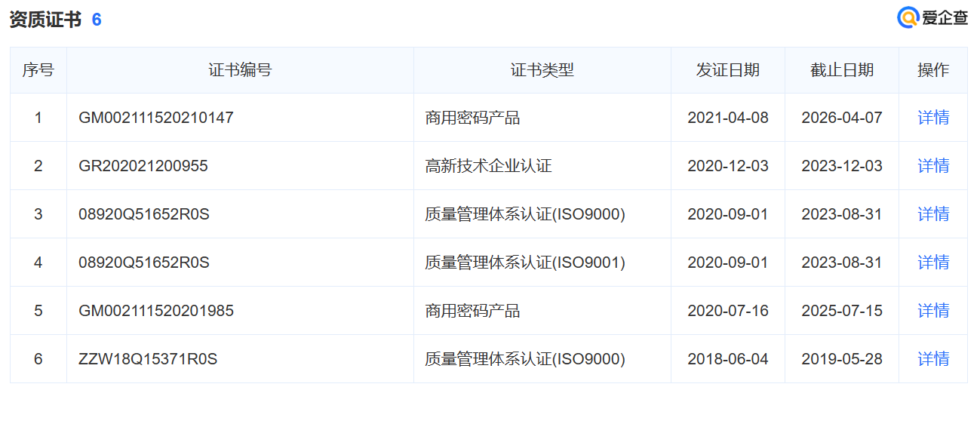Click the expiry date 2019-05-28
980x430 pixels.
coord(841,359)
